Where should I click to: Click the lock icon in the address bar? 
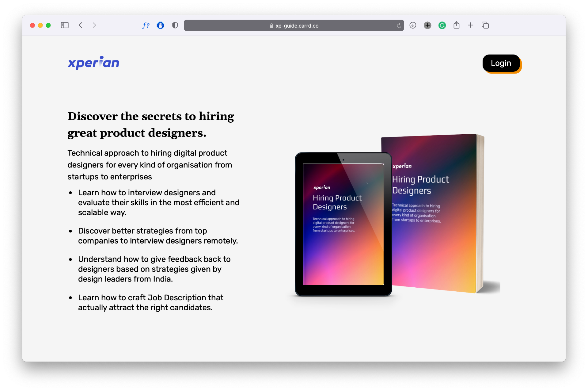[271, 26]
